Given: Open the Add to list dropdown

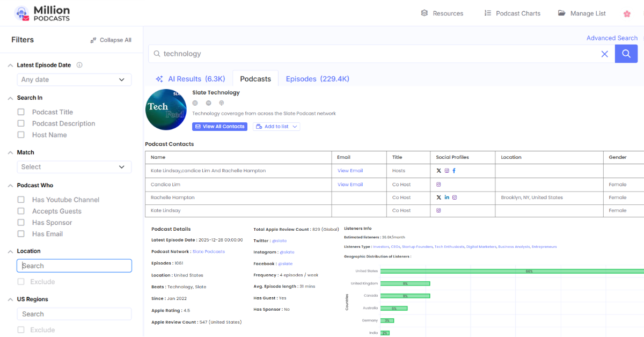Looking at the screenshot, I should [276, 127].
